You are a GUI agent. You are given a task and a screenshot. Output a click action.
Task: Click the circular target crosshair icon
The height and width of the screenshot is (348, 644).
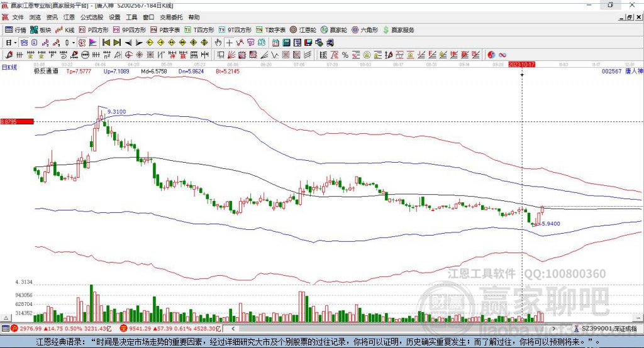128,55
